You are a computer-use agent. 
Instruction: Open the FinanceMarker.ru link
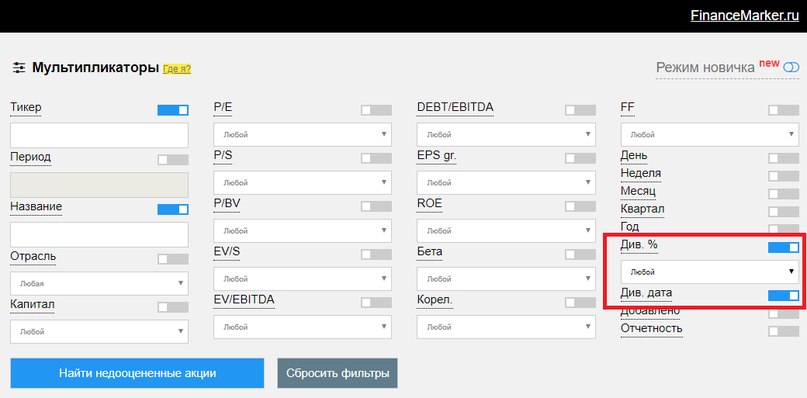pos(745,15)
